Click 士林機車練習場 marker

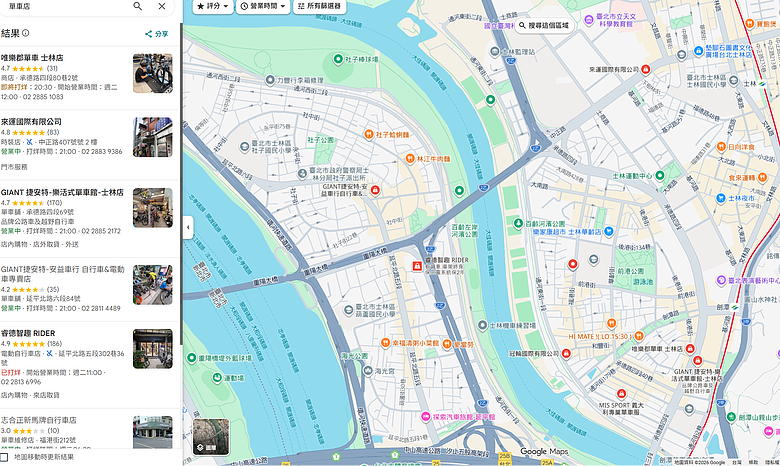(x=482, y=325)
